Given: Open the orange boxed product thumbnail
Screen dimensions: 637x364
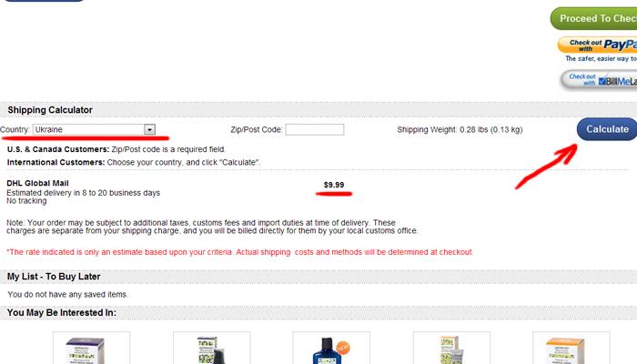Looking at the screenshot, I should point(571,349).
